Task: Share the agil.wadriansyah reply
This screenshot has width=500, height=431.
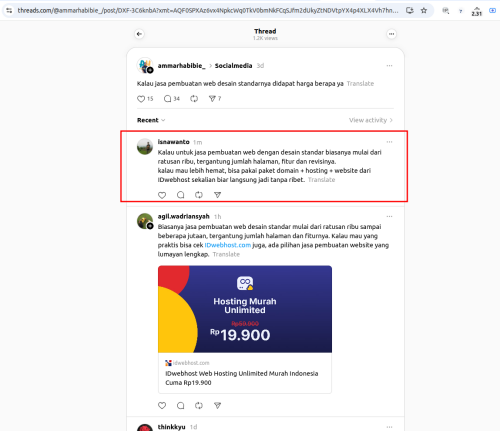Action: pos(217,406)
